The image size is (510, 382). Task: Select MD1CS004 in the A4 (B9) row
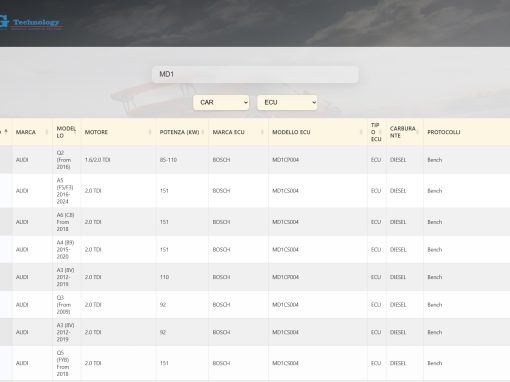click(285, 249)
